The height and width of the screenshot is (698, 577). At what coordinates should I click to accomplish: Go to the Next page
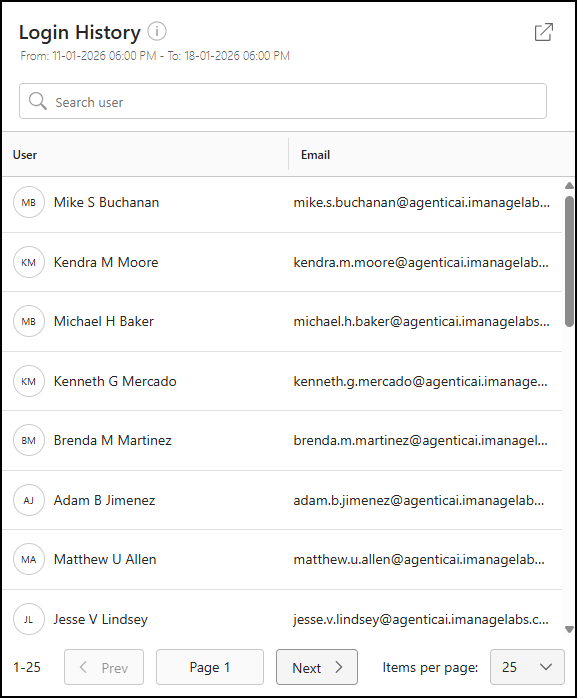pyautogui.click(x=317, y=667)
